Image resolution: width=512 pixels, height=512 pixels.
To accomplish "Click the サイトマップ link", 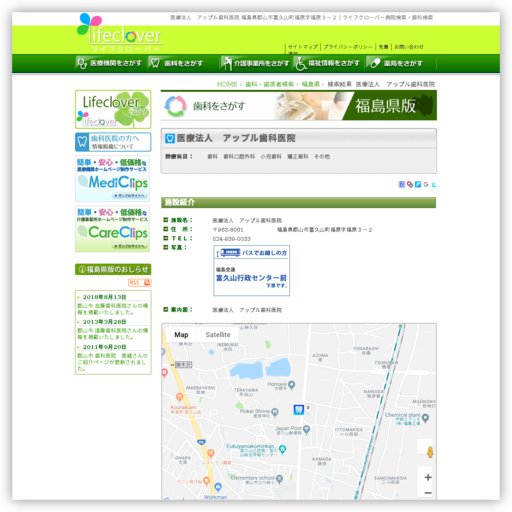I will click(303, 47).
